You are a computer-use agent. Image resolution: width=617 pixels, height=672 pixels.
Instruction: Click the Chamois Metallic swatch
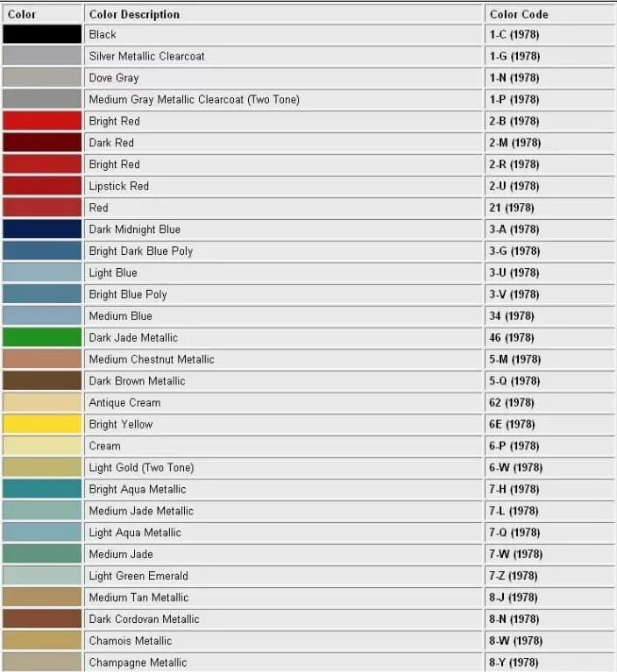point(42,640)
